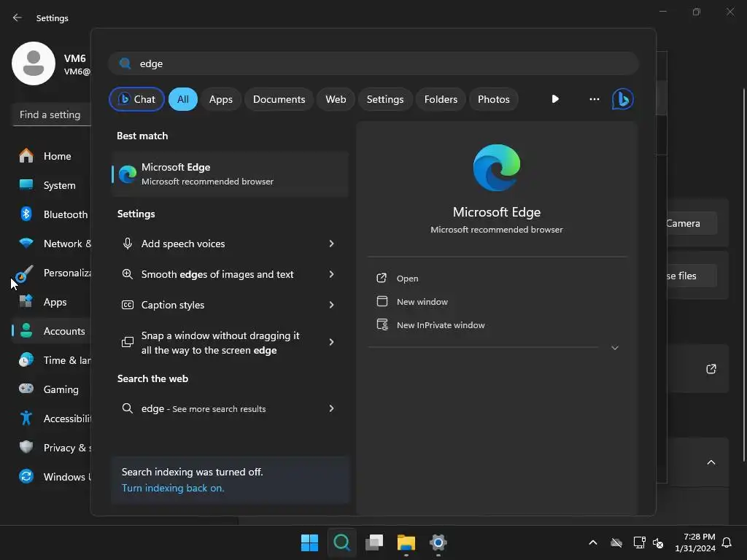This screenshot has height=560, width=747.
Task: Open Accounts in Settings sidebar
Action: coord(52,331)
